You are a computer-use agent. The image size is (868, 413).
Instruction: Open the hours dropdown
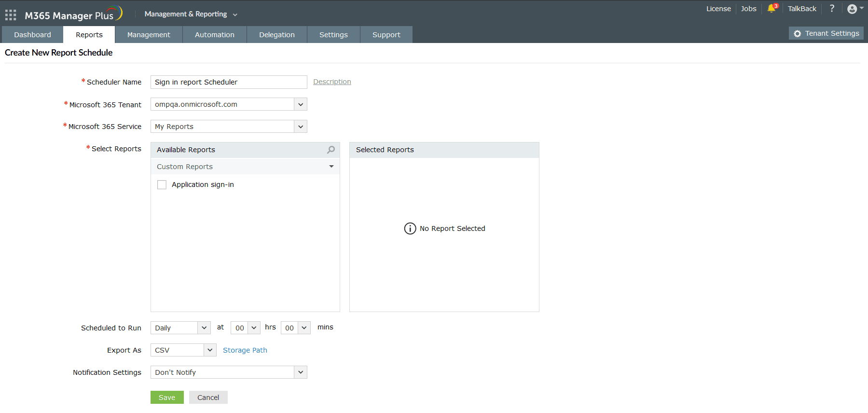click(245, 328)
